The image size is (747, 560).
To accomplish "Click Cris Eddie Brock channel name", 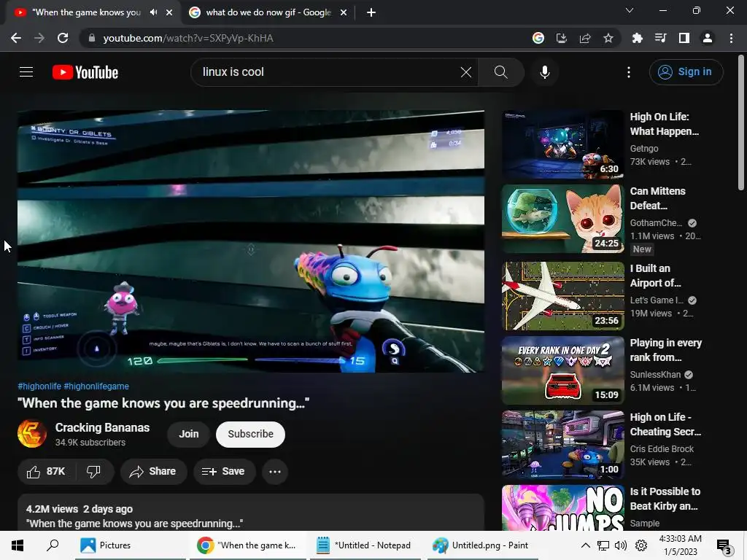I will [662, 448].
